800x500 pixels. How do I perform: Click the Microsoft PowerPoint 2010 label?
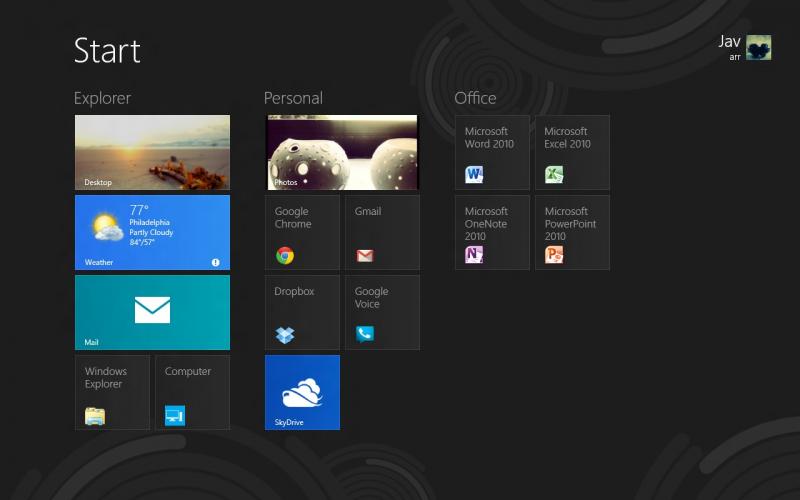coord(570,223)
